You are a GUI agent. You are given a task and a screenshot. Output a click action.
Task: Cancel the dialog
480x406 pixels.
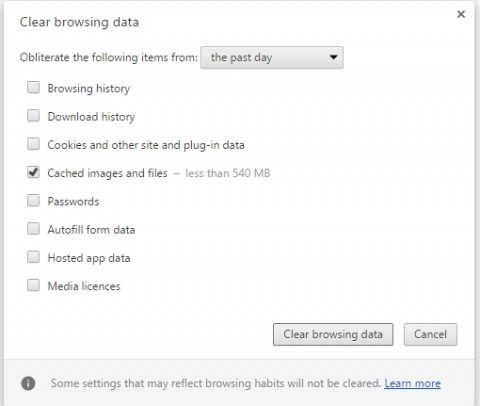click(430, 334)
